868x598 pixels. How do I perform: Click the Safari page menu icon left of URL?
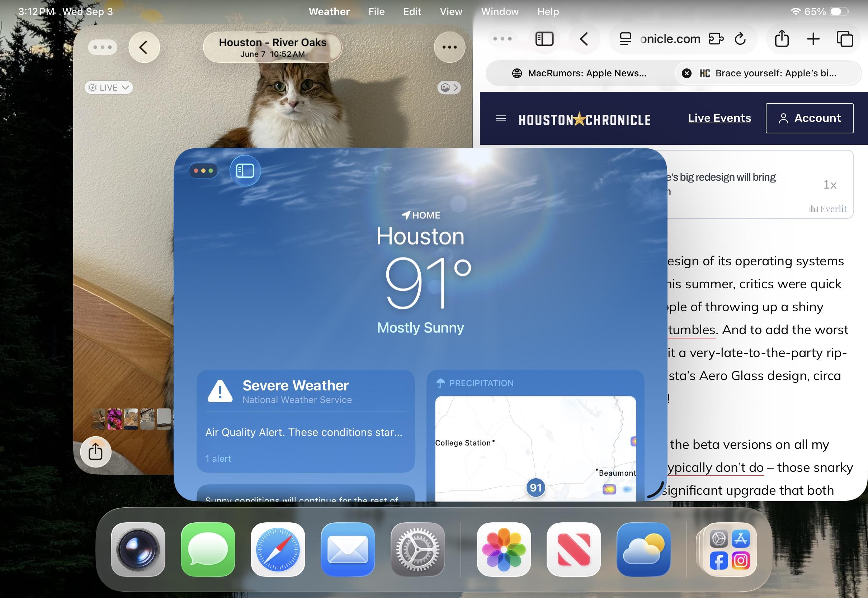(x=625, y=39)
